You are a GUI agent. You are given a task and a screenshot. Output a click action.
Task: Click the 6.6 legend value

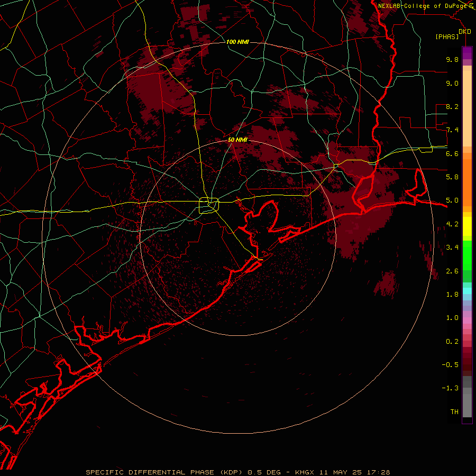coord(452,153)
